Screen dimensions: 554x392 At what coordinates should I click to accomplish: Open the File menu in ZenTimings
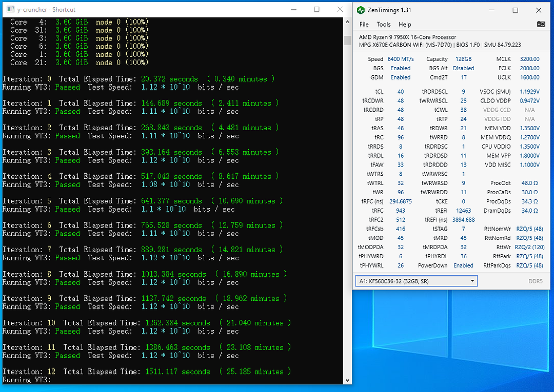(x=364, y=24)
